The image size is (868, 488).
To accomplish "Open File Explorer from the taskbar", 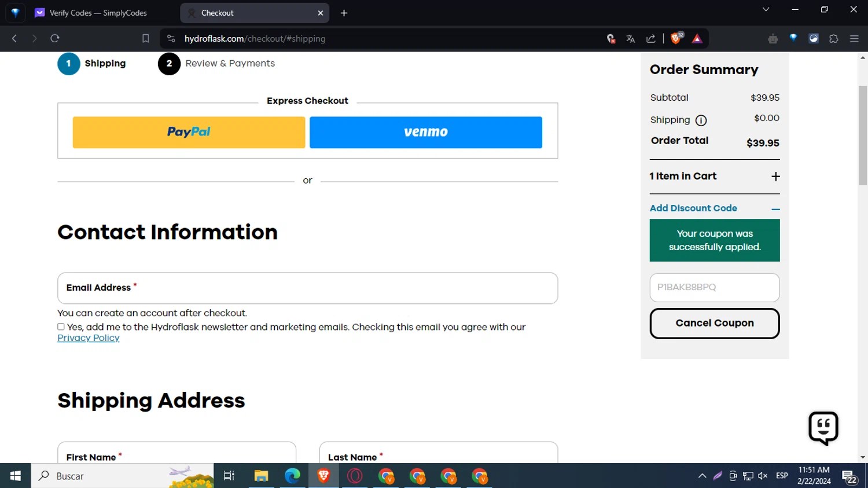I will (261, 476).
